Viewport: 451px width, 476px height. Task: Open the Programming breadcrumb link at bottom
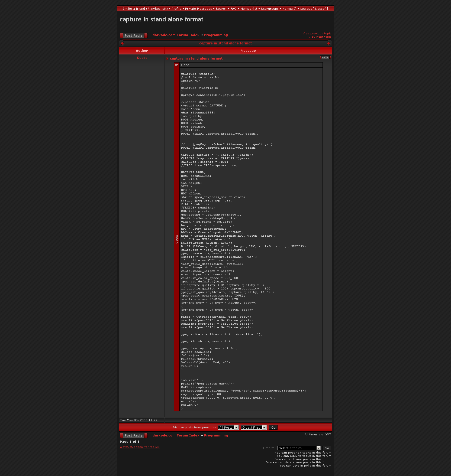pyautogui.click(x=216, y=435)
